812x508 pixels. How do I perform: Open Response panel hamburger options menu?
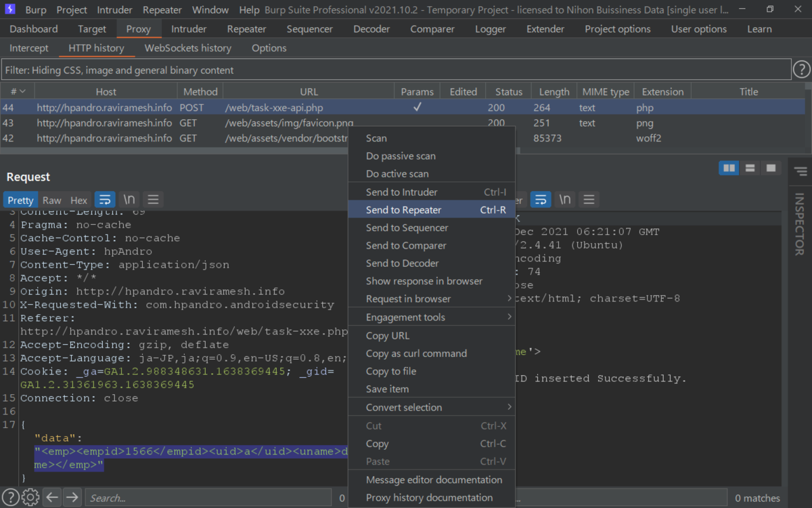(x=589, y=199)
